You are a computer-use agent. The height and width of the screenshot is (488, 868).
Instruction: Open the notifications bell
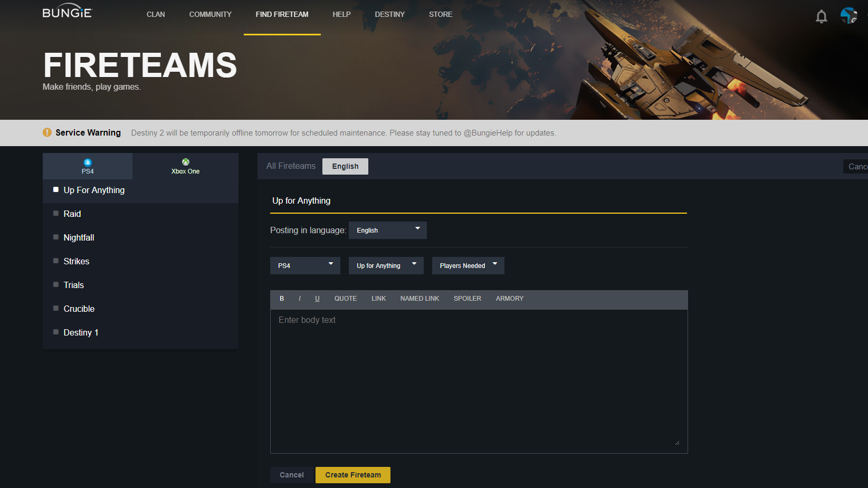[x=821, y=17]
